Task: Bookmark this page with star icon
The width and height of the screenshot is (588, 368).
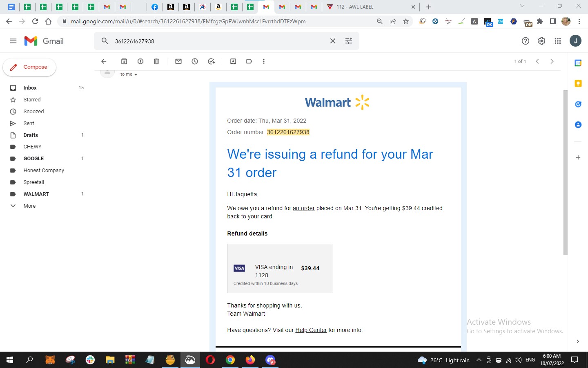Action: tap(406, 21)
